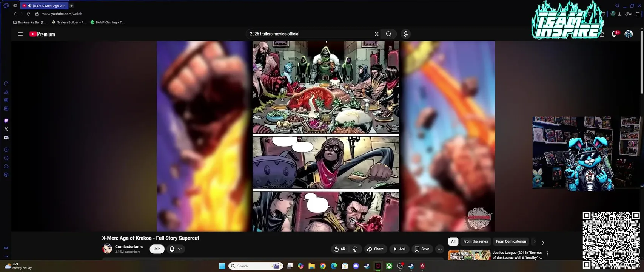
Task: Open Easy Setup sliders icon in toolbar
Action: (638, 14)
